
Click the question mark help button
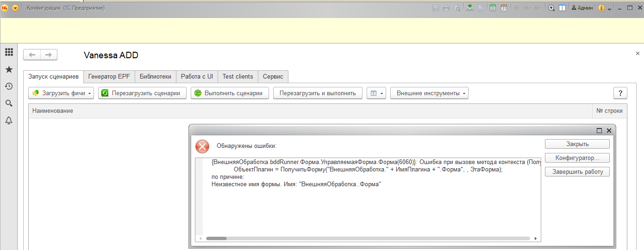(x=620, y=93)
